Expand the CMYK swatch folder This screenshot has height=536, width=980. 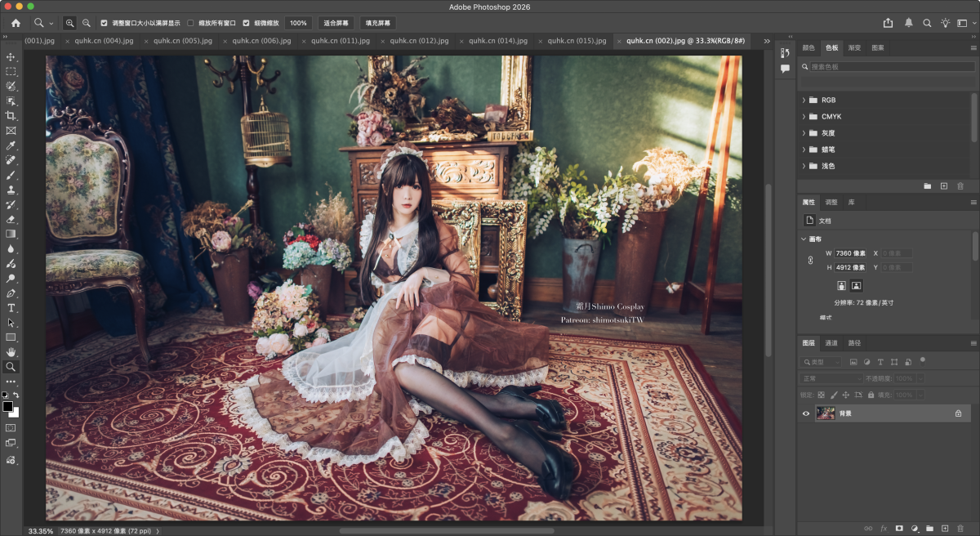[804, 117]
